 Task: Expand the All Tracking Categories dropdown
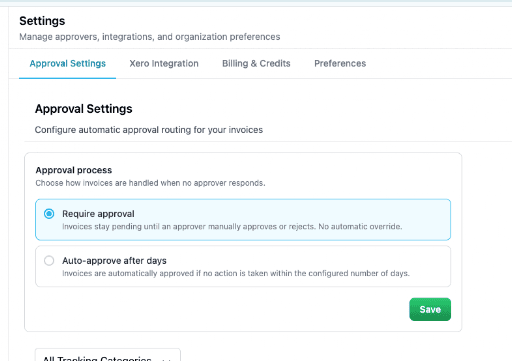[x=108, y=355]
